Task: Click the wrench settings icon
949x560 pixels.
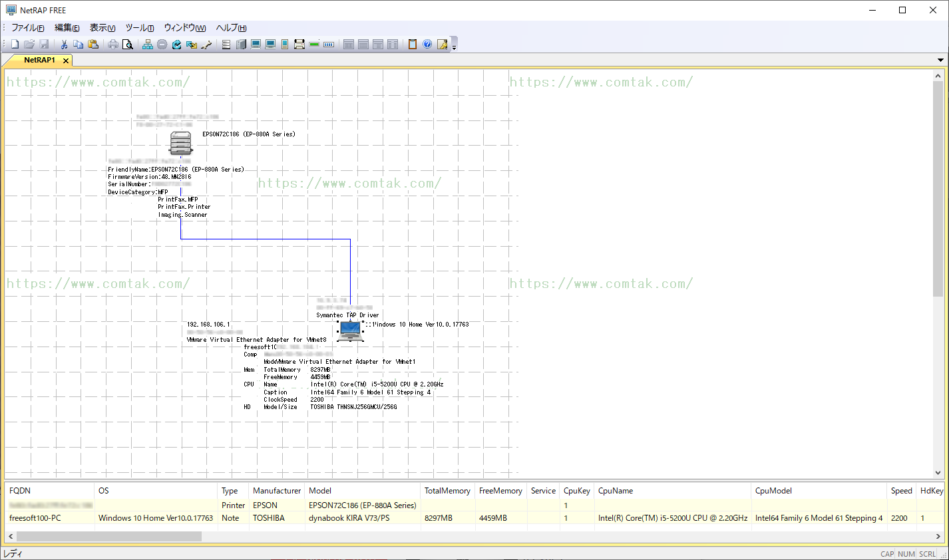Action: tap(206, 44)
